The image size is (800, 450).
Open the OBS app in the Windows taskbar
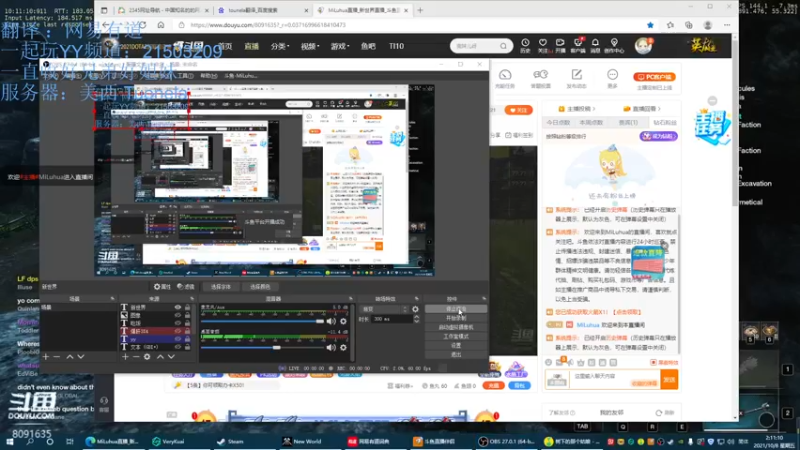pos(505,441)
